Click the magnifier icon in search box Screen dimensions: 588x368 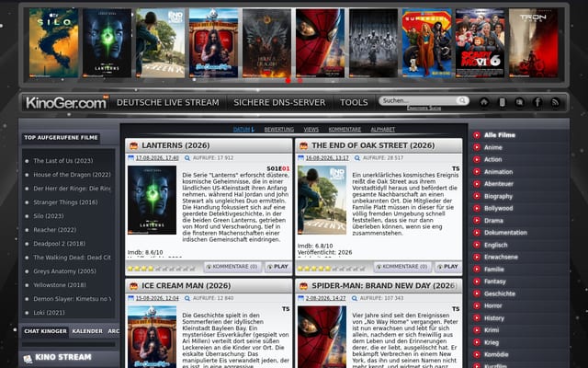463,100
